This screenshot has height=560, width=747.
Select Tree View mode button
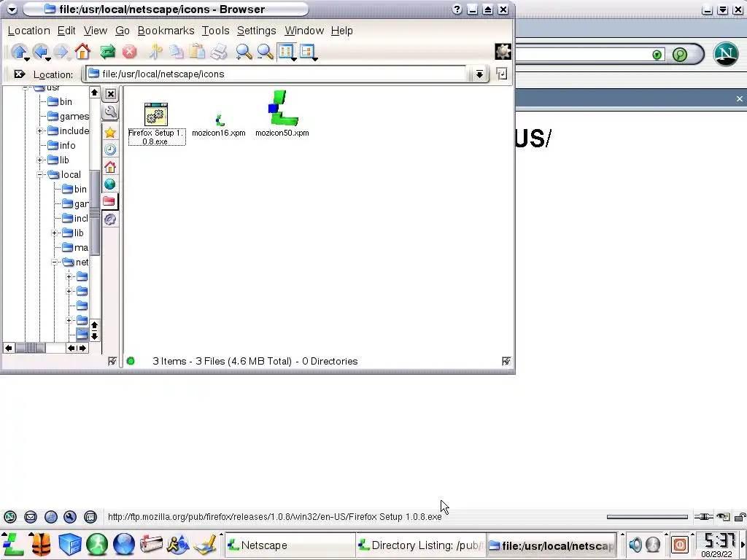[307, 51]
